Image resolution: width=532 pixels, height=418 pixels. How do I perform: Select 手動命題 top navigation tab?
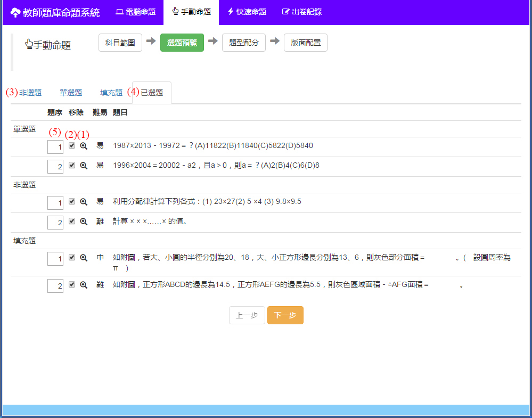tap(191, 12)
